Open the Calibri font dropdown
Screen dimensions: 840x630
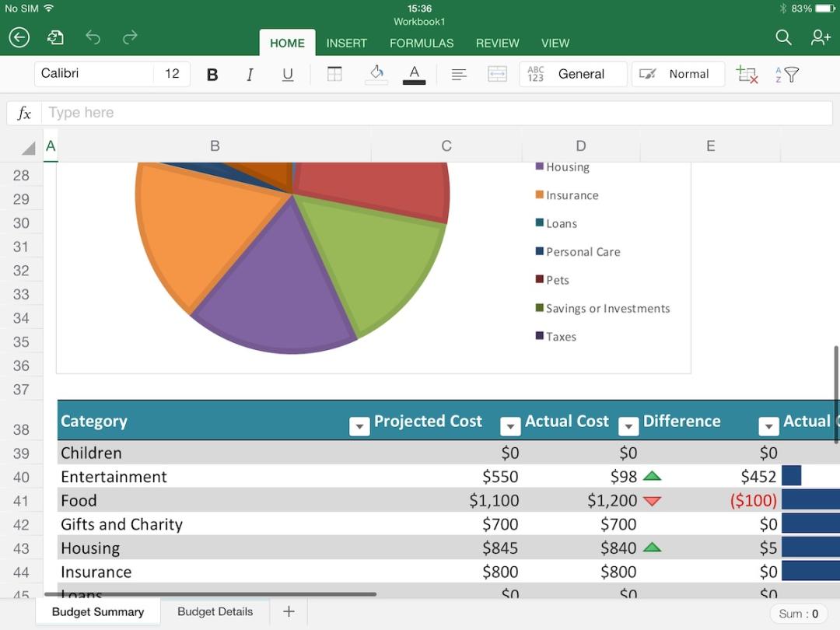93,74
